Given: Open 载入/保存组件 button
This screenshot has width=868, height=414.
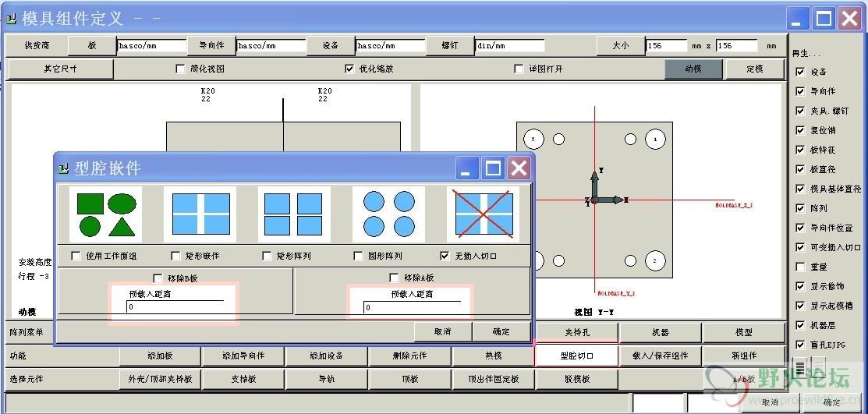Looking at the screenshot, I should pos(661,356).
